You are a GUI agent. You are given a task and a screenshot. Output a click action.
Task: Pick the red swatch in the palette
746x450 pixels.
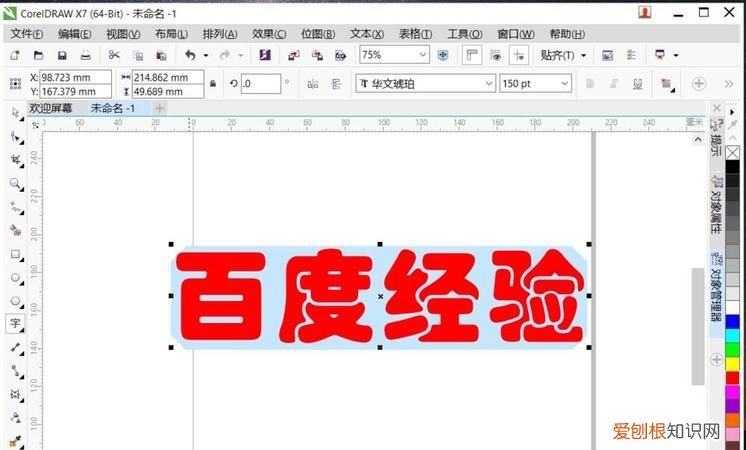tap(732, 378)
